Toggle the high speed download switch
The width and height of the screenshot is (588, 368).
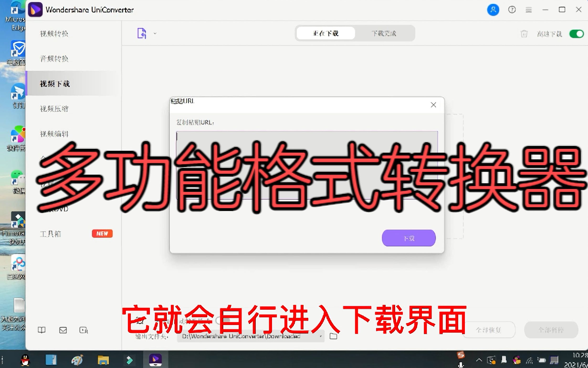click(x=576, y=34)
